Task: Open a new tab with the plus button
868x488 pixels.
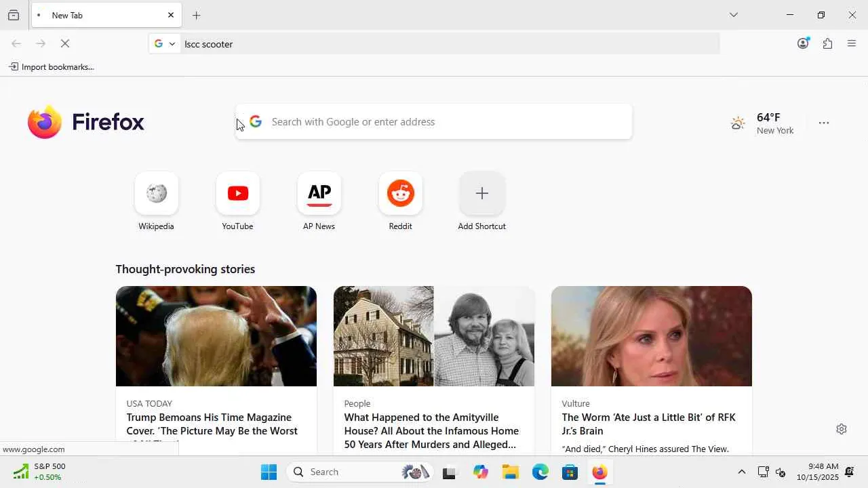Action: (x=197, y=15)
